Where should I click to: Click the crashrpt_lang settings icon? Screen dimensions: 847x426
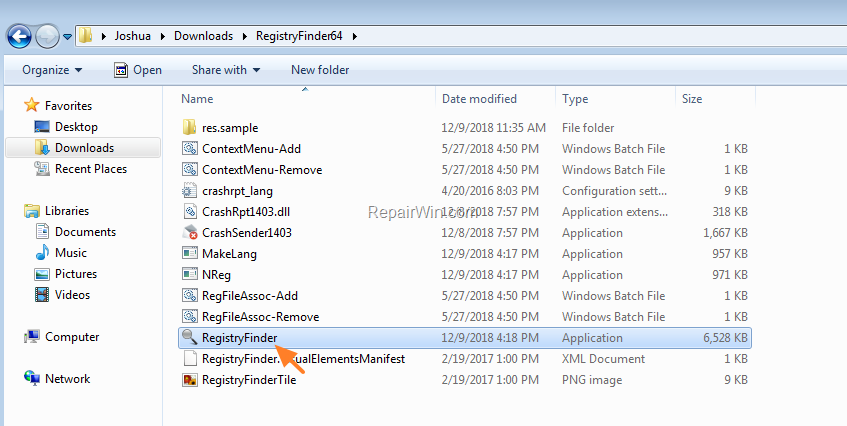click(190, 191)
